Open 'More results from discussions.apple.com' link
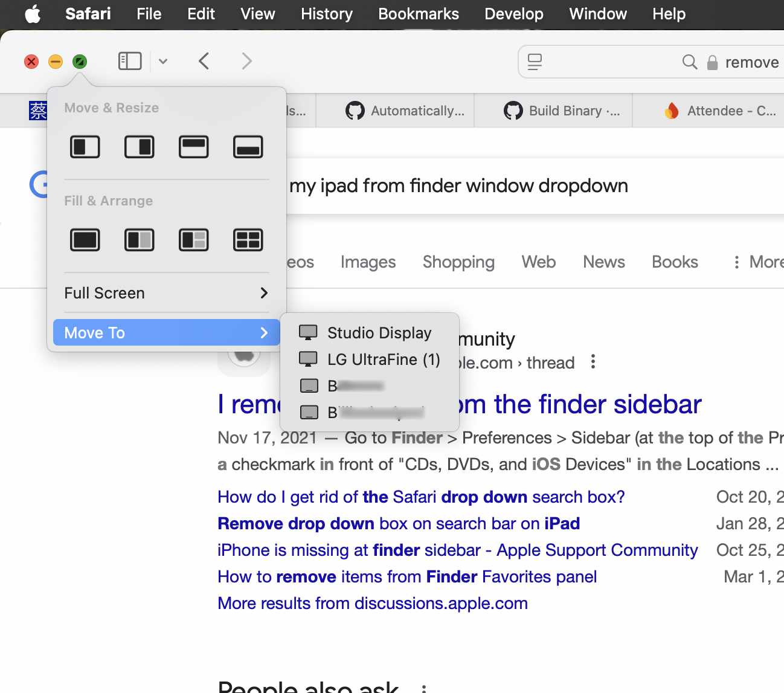 373,604
